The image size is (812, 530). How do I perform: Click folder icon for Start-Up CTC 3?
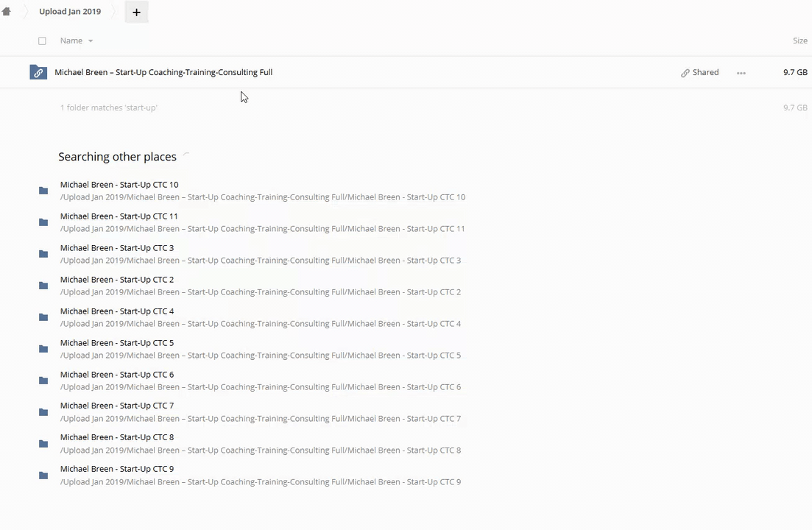click(x=43, y=254)
